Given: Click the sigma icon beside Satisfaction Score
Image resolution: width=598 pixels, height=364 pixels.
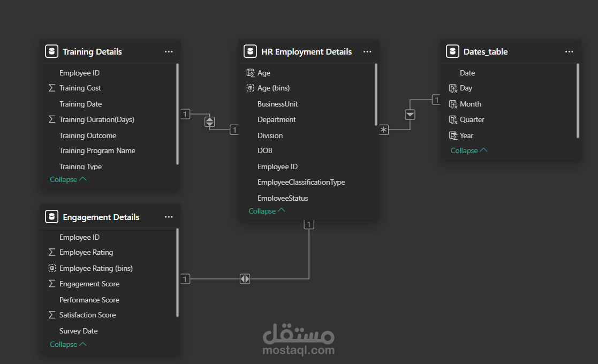Looking at the screenshot, I should (52, 315).
